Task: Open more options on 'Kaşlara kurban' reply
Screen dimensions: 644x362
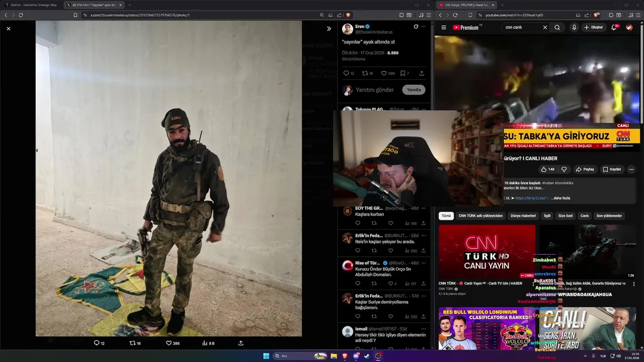Action: coord(424,208)
